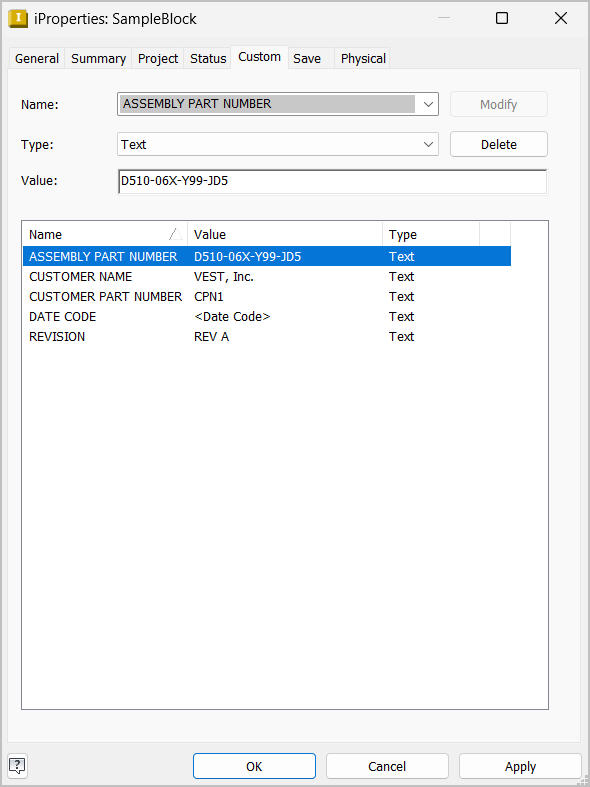590x787 pixels.
Task: Sort by the Type column header
Action: tap(431, 234)
